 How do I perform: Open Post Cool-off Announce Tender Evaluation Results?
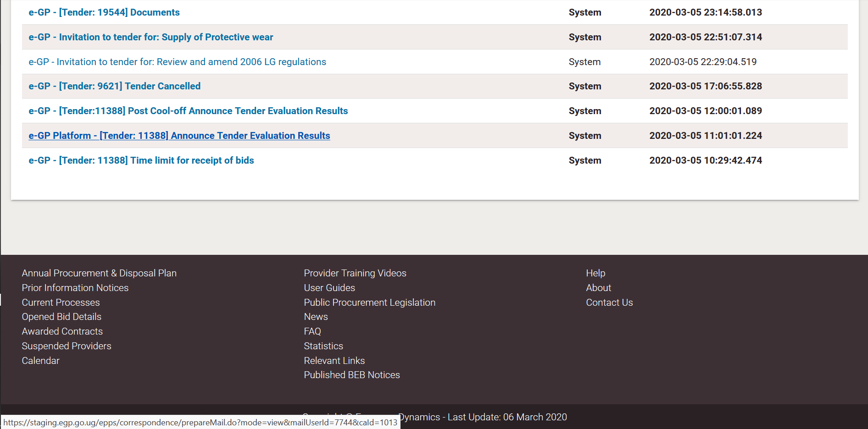[x=188, y=111]
